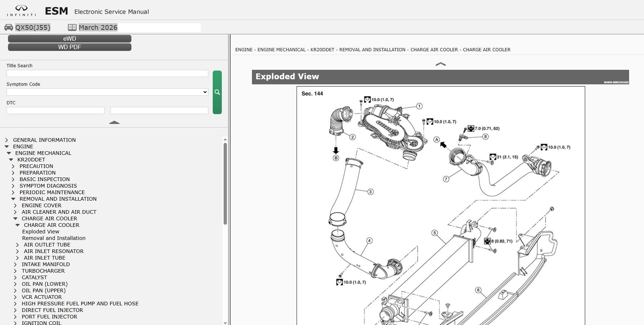Collapse the CHARGE AIR COOLER parent node

[15, 218]
